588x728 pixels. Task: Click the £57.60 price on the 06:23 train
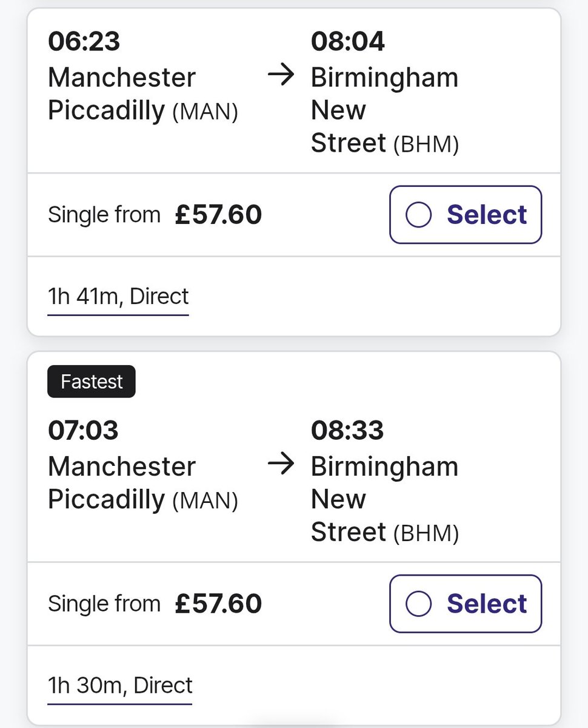coord(218,215)
